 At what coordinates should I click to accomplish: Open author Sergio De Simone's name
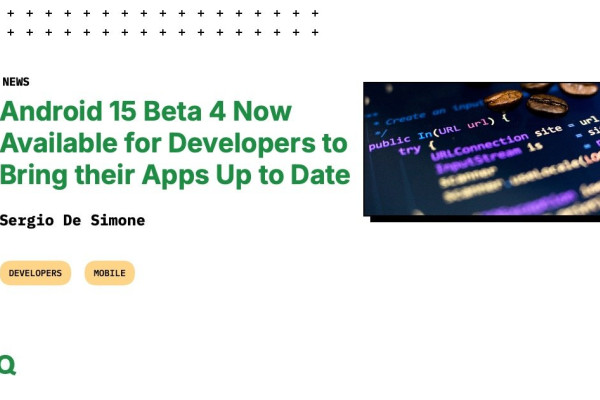click(72, 220)
